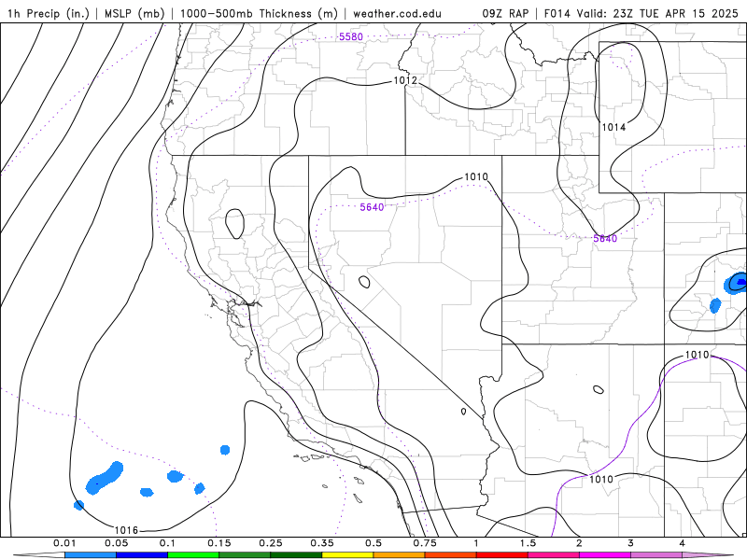Viewport: 747px width, 560px height.
Task: Click the 0.35 legend value
Action: (322, 543)
